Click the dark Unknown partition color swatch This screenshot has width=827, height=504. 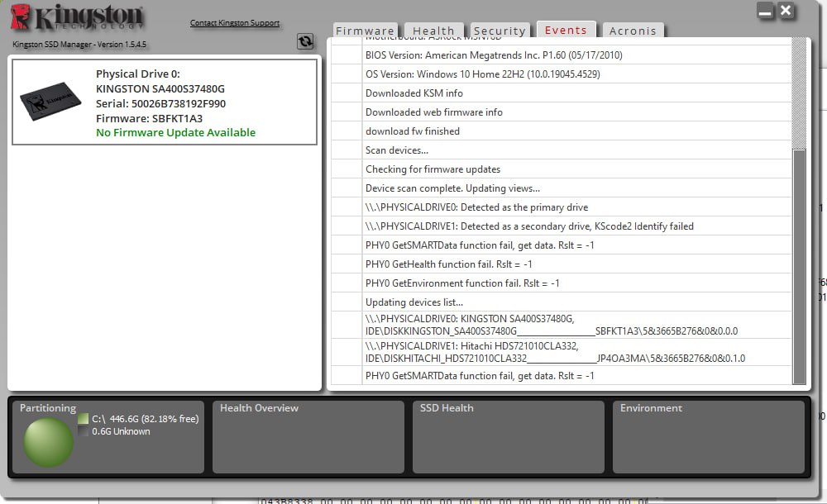coord(83,431)
